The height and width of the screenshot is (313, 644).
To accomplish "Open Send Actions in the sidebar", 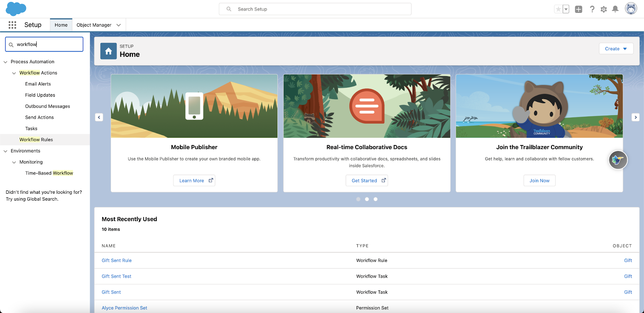I will 39,118.
